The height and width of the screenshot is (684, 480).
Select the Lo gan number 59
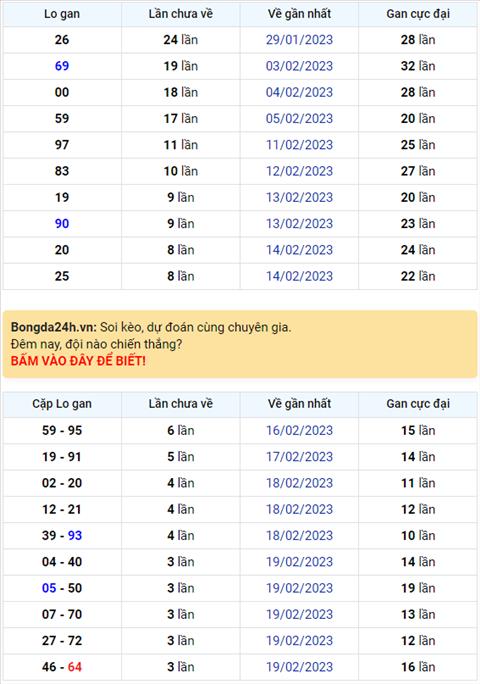62,118
